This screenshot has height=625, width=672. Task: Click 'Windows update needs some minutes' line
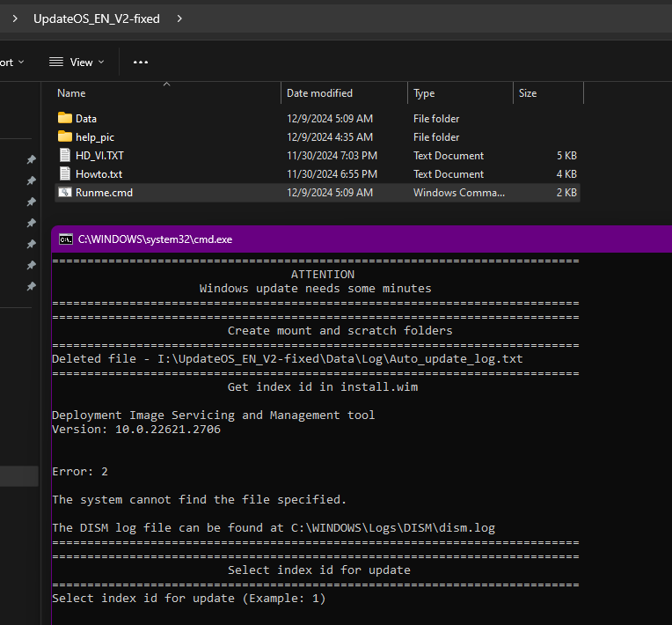[316, 288]
